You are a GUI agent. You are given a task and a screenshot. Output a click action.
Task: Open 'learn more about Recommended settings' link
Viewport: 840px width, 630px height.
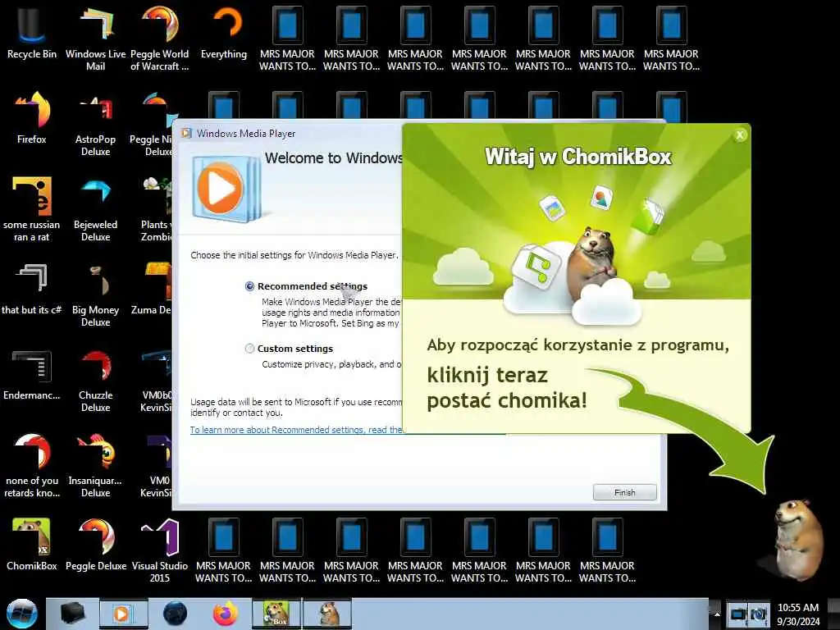coord(296,430)
